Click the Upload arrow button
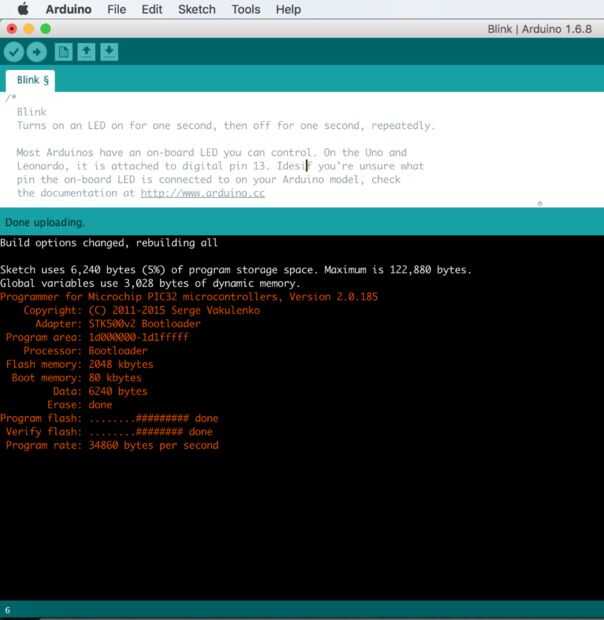This screenshot has width=604, height=620. click(x=37, y=52)
